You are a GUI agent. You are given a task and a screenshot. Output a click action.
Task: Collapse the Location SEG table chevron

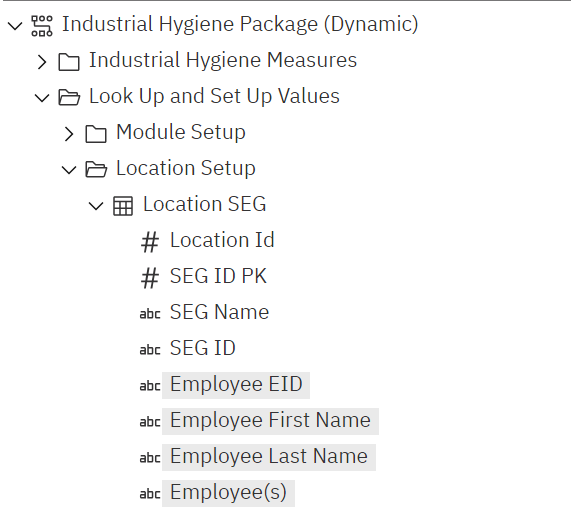96,206
